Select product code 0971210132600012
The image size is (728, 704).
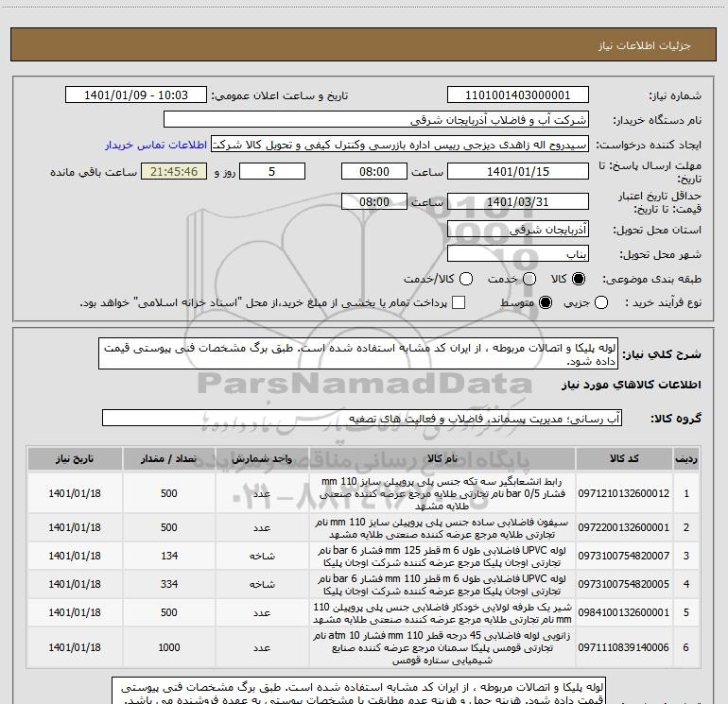(624, 493)
